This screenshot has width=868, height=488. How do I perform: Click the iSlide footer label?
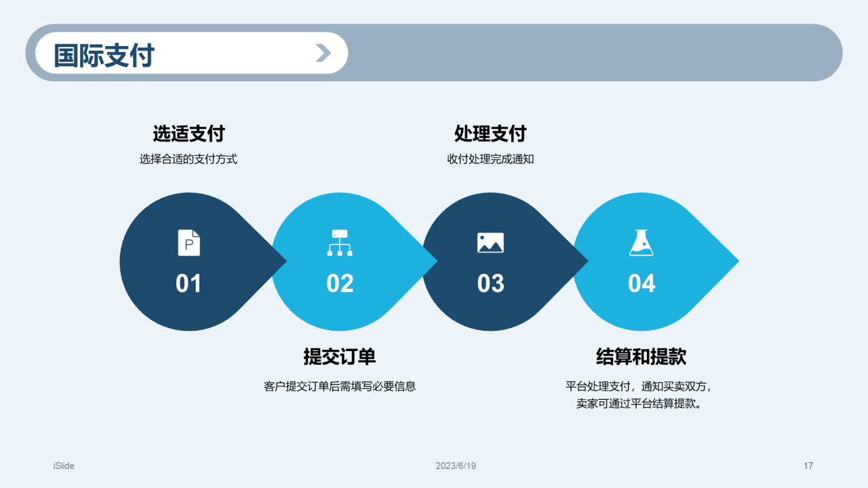click(x=64, y=466)
